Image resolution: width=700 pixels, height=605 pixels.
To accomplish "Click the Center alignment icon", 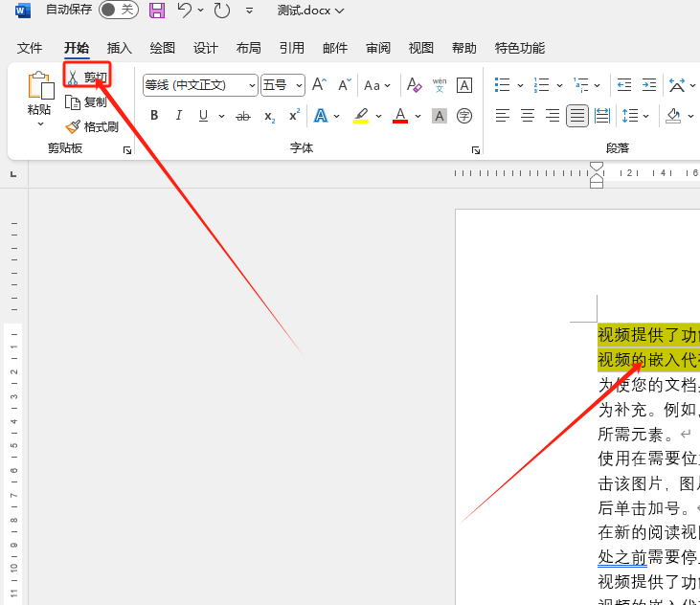I will coord(527,116).
